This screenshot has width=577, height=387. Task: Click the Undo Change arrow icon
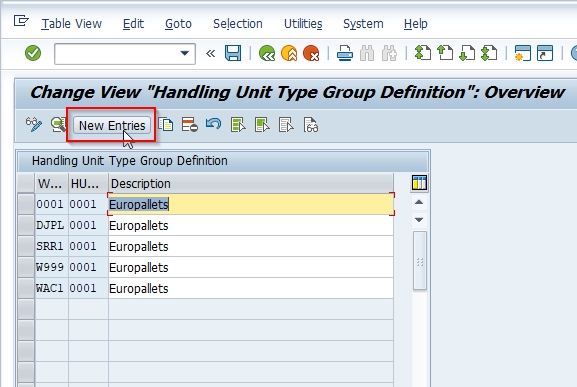213,124
